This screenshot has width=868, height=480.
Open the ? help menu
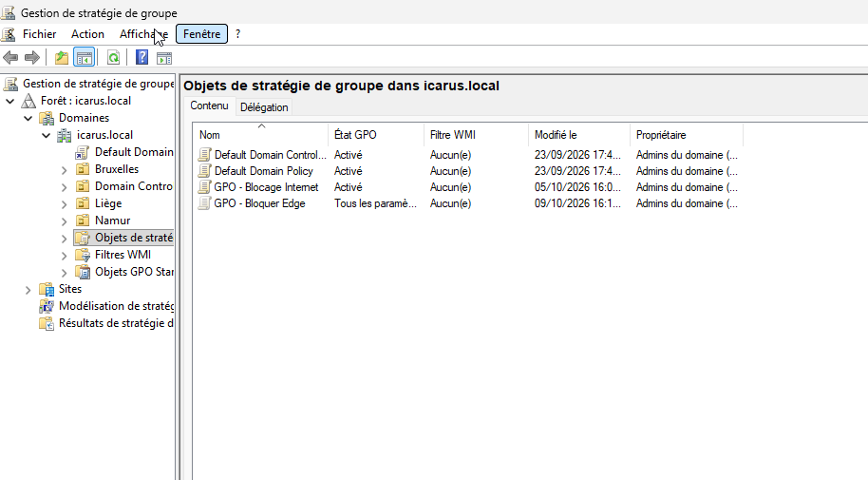pyautogui.click(x=238, y=34)
